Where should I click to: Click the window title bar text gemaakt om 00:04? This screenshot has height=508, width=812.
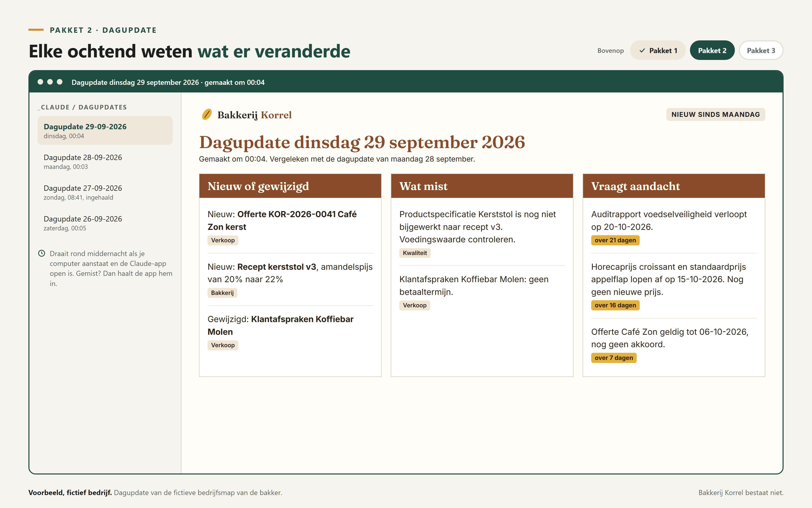(x=234, y=82)
